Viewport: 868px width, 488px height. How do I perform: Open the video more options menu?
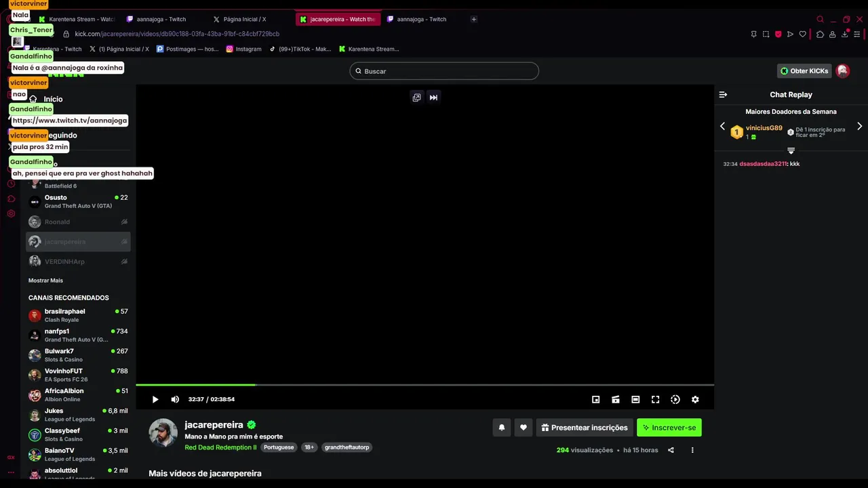click(x=692, y=450)
